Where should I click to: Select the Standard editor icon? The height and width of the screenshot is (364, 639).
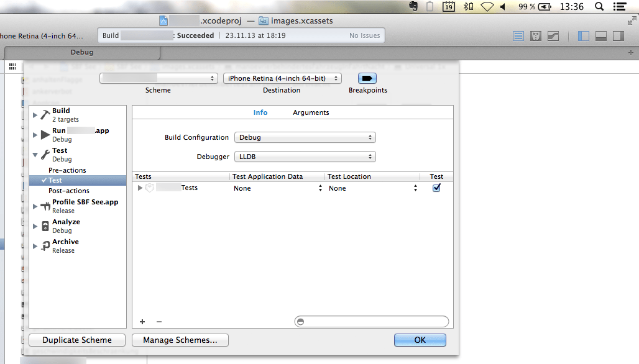[x=518, y=35]
